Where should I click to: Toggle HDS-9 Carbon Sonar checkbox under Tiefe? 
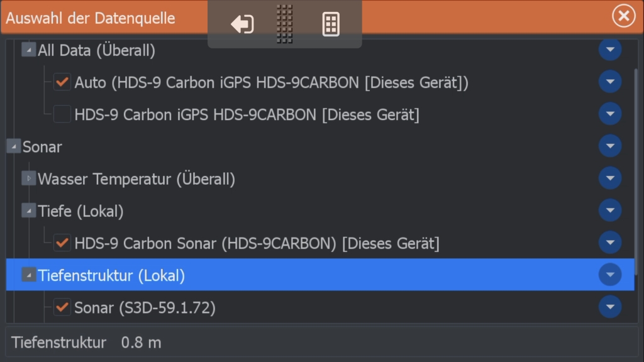[x=62, y=243]
